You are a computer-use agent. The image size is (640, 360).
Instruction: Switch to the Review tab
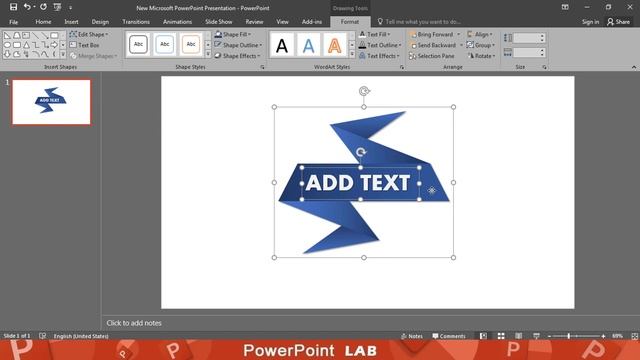254,22
